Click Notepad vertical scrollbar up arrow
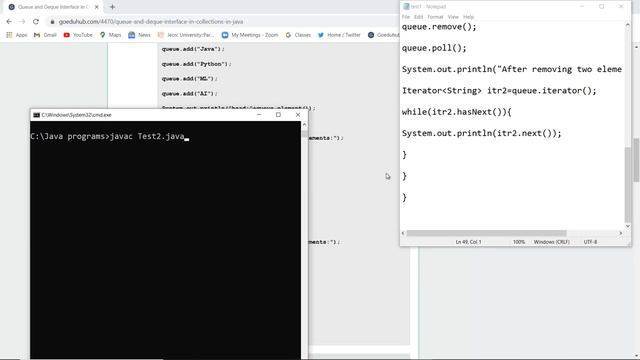 pyautogui.click(x=628, y=25)
